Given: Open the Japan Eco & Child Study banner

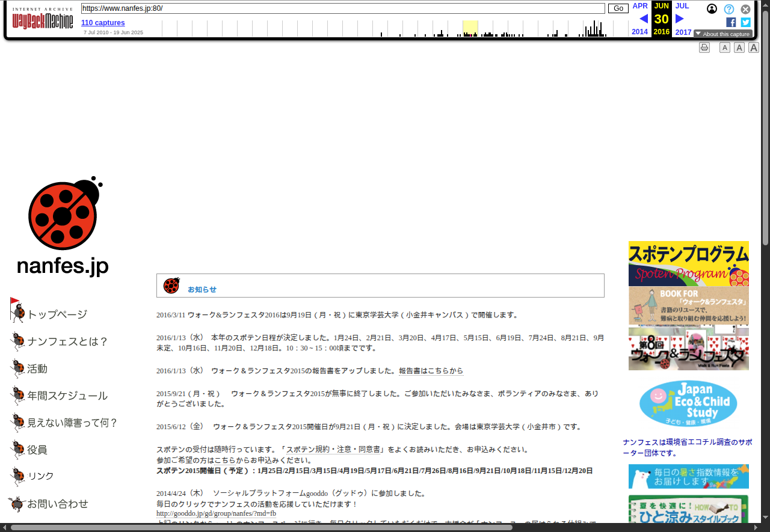Looking at the screenshot, I should pos(688,403).
